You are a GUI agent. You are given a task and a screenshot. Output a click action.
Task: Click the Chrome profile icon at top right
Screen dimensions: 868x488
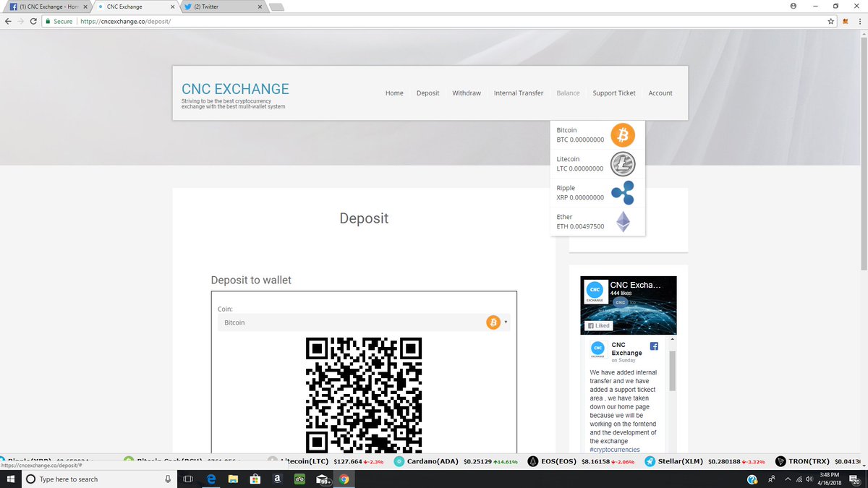point(793,5)
